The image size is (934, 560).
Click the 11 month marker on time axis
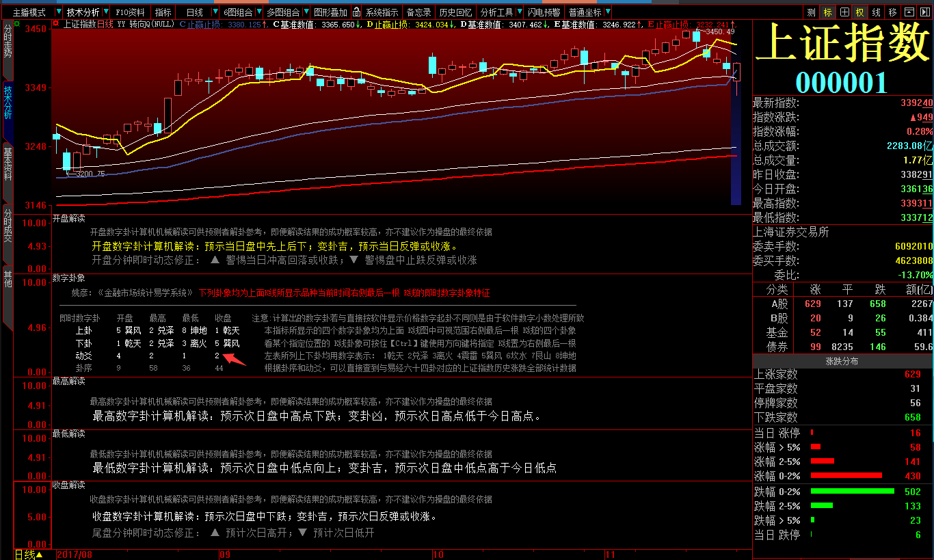point(611,555)
